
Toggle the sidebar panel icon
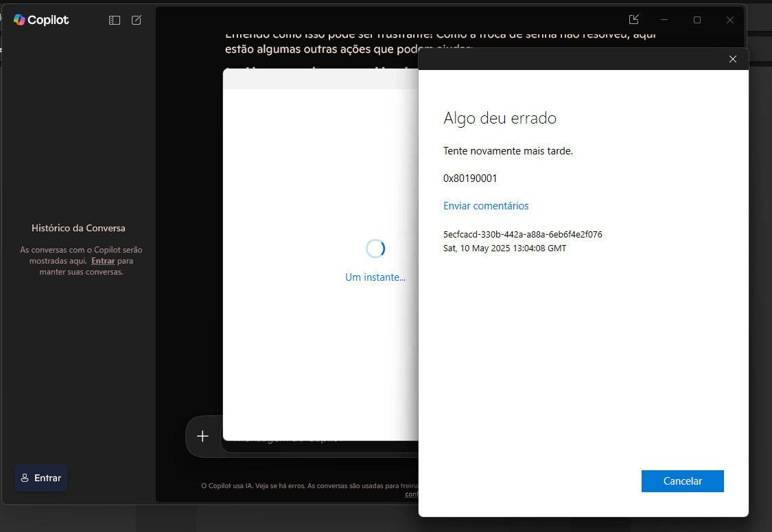[114, 20]
